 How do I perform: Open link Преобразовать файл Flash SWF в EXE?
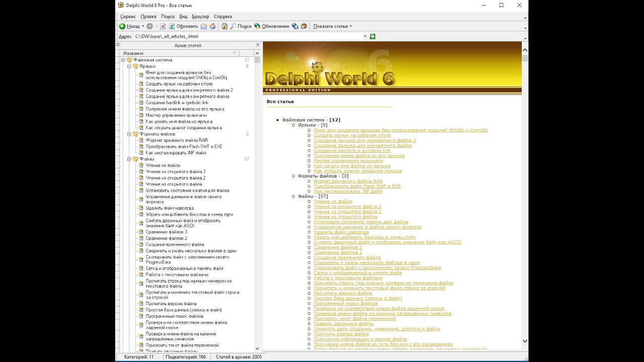pos(357,186)
